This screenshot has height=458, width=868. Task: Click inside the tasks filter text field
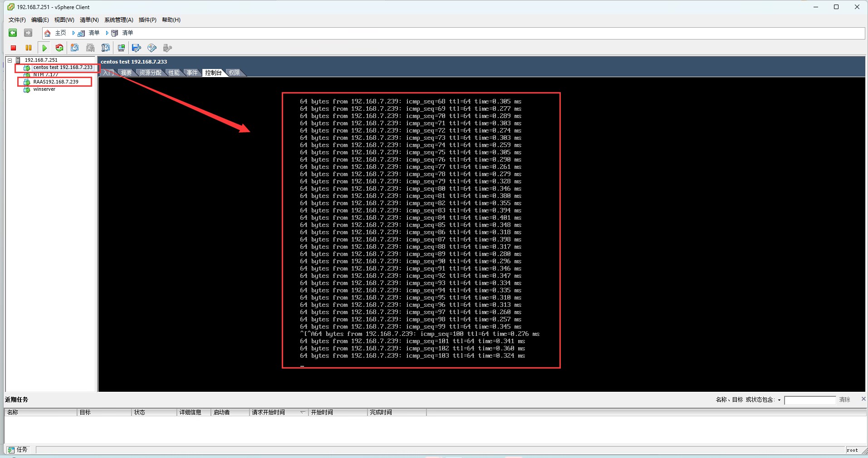point(810,400)
